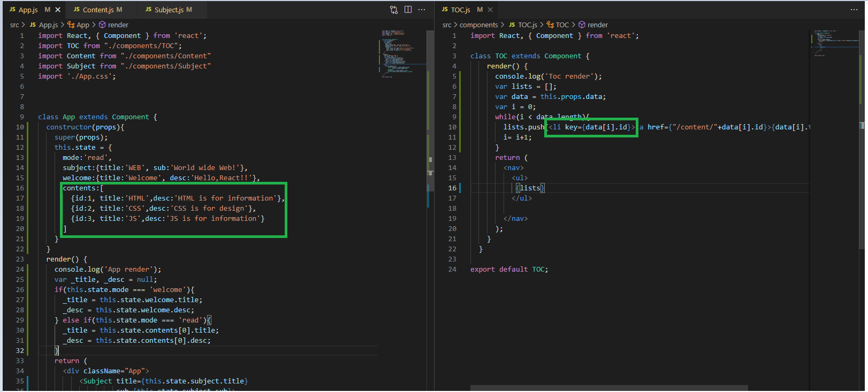Viewport: 868px width, 392px height.
Task: Click "class TOC extends Component {" line
Action: pos(530,56)
